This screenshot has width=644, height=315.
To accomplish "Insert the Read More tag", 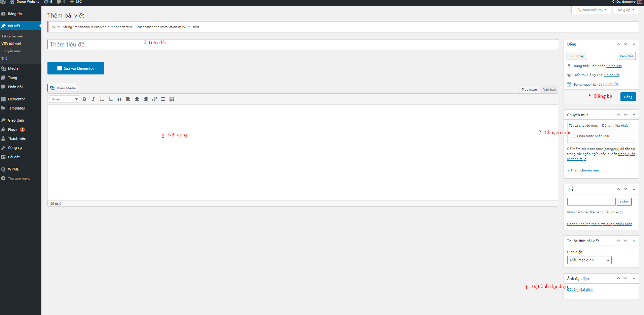I will 163,99.
